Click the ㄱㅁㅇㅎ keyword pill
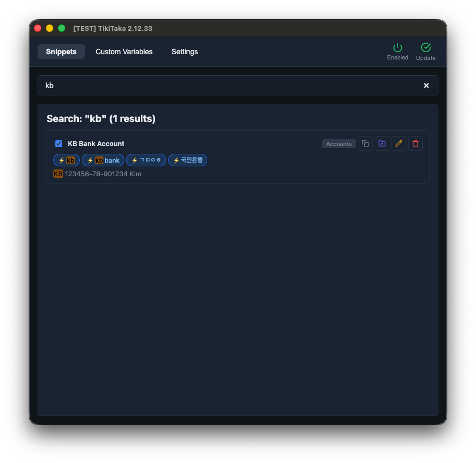476x463 pixels. click(146, 160)
